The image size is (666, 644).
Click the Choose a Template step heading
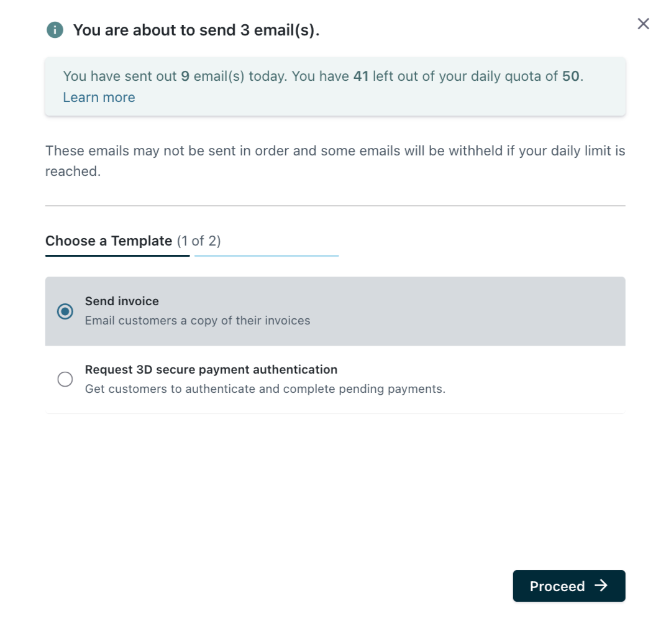(109, 241)
